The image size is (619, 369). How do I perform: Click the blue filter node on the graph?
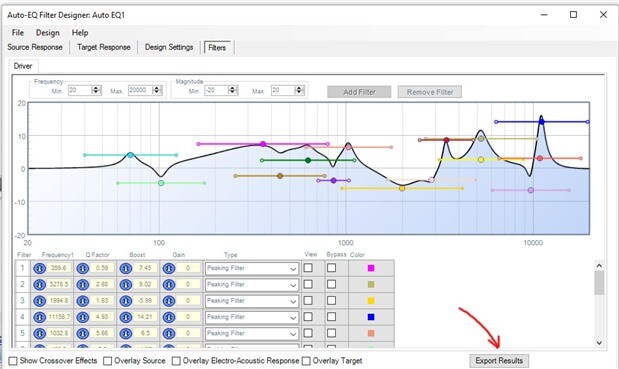point(542,122)
